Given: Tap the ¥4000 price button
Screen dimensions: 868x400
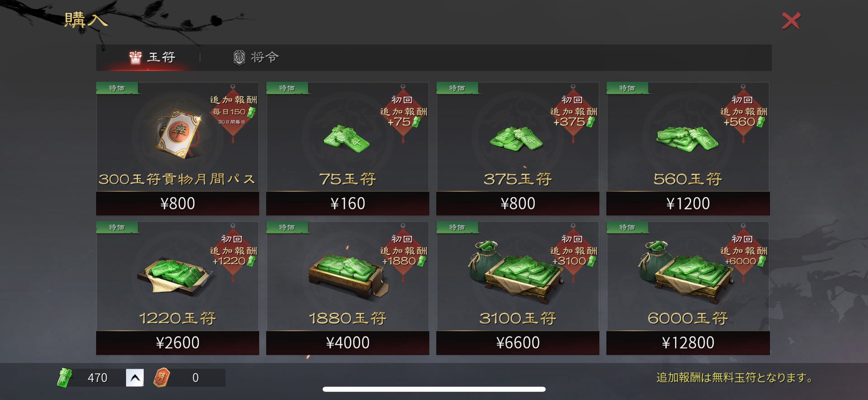Looking at the screenshot, I should pyautogui.click(x=348, y=343).
